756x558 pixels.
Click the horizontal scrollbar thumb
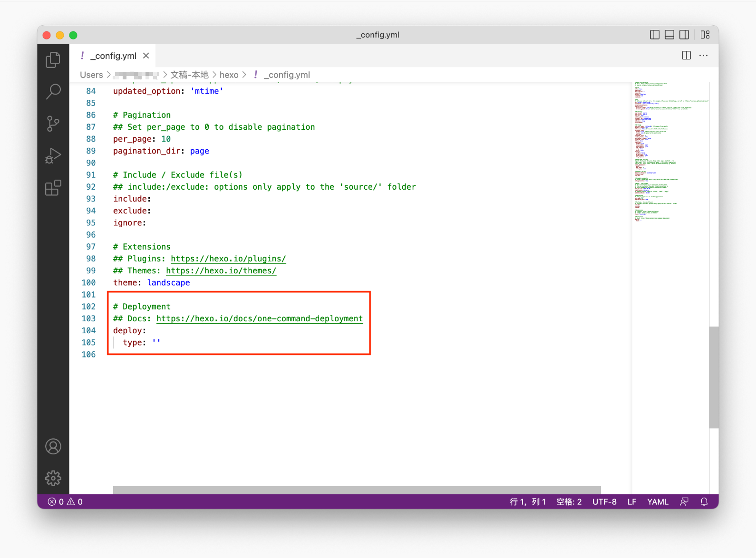point(357,490)
